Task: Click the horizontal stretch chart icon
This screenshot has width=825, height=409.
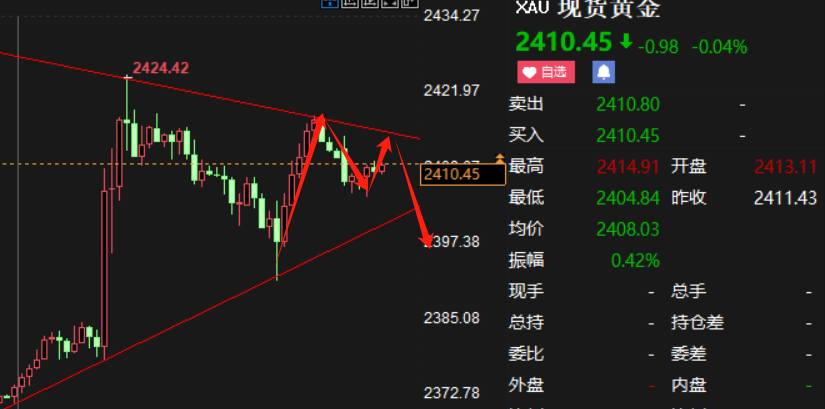Action: tap(350, 4)
